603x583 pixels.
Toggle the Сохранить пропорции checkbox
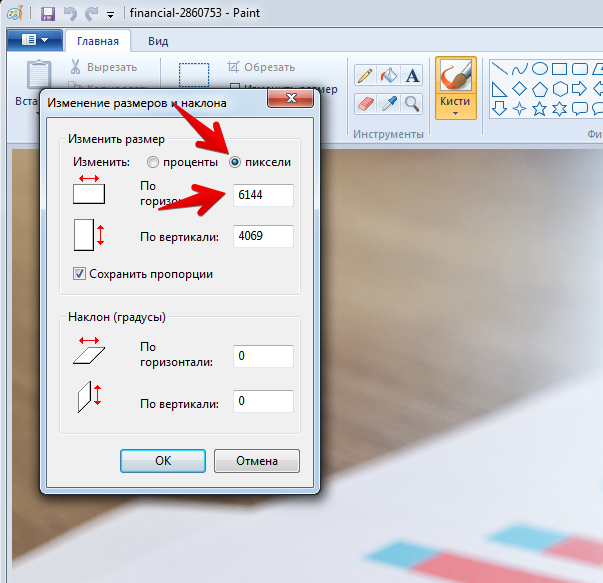point(79,274)
